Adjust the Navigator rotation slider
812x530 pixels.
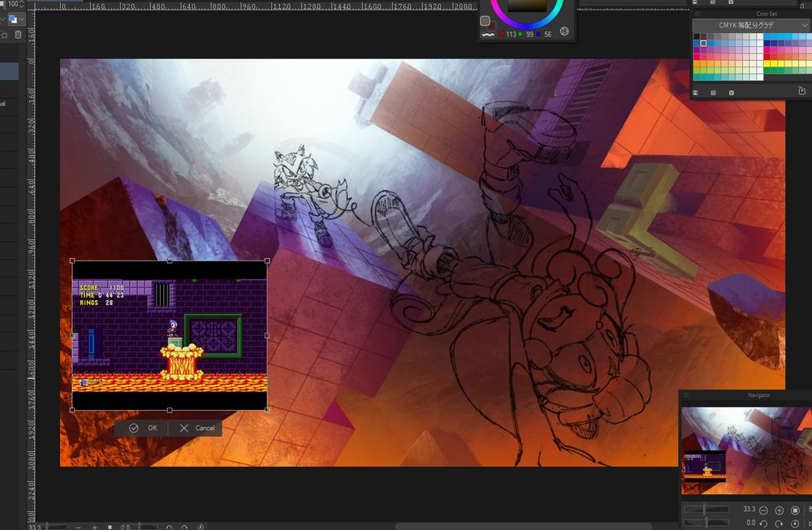coord(706,523)
